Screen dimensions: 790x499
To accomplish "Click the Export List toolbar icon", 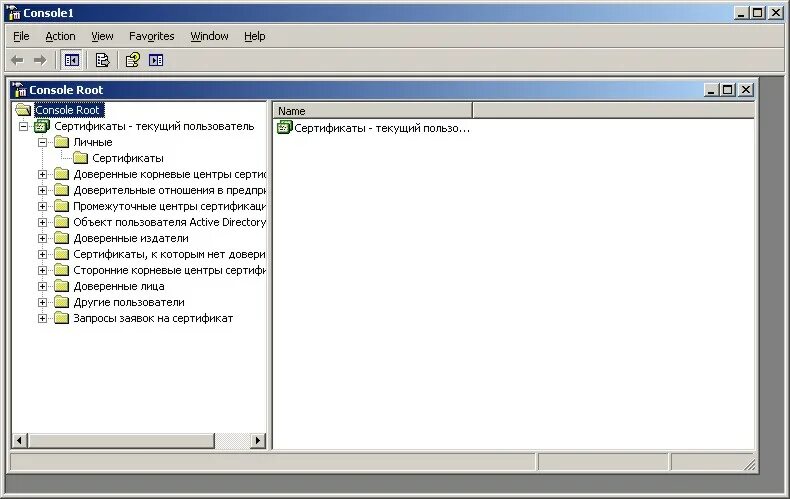I will click(102, 60).
